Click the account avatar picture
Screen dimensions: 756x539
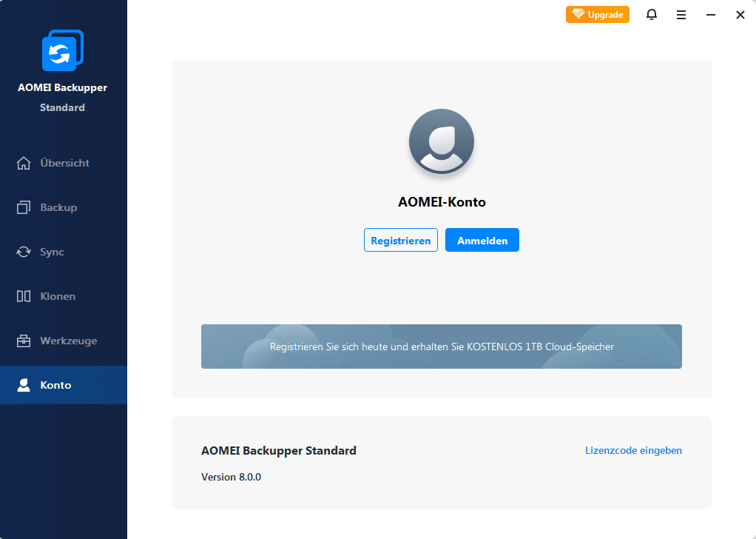click(442, 141)
